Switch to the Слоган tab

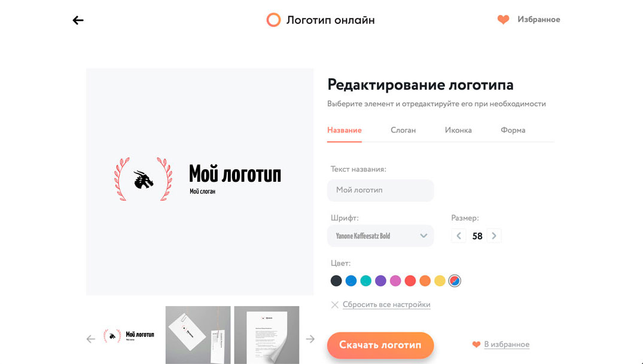[403, 130]
